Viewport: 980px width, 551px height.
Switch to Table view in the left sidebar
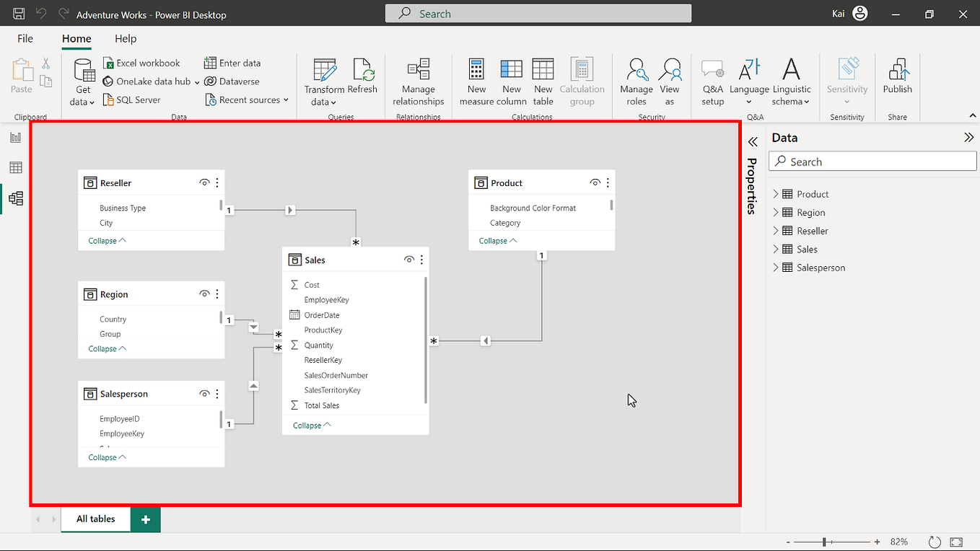(15, 167)
